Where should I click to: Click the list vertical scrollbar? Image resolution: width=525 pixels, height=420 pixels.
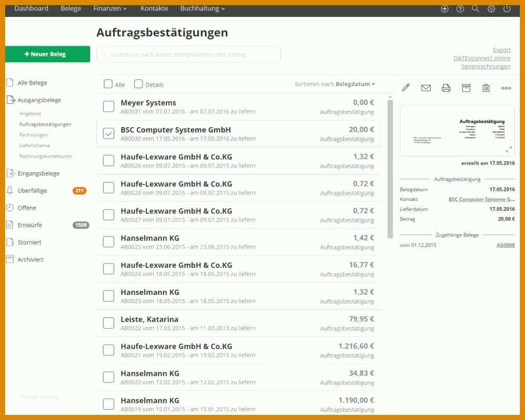390,169
